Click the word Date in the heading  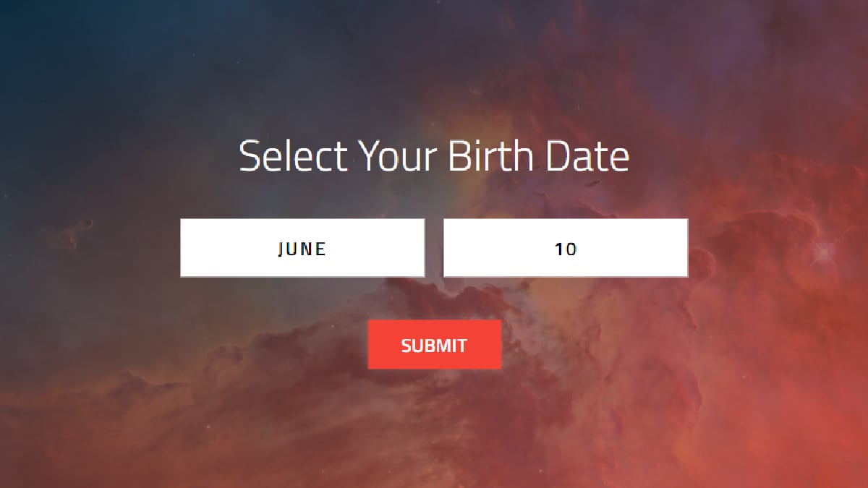pyautogui.click(x=587, y=155)
